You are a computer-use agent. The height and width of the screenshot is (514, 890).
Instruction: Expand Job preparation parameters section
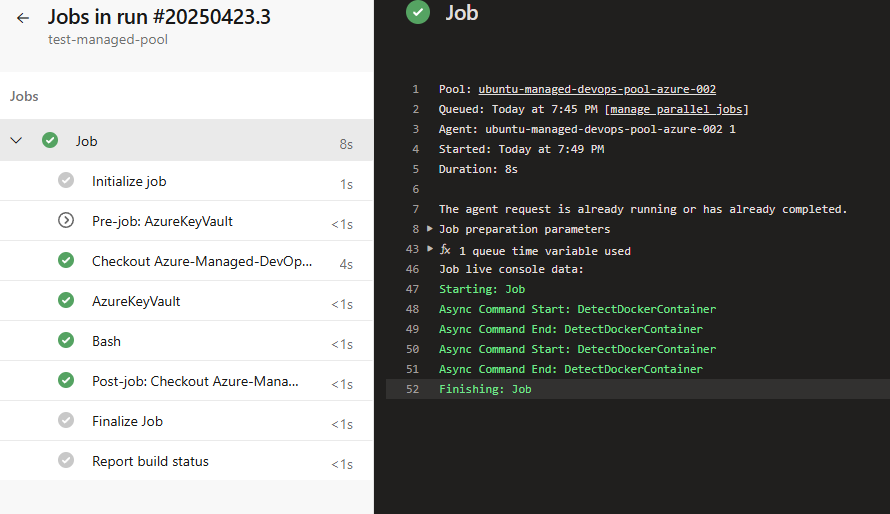(431, 229)
